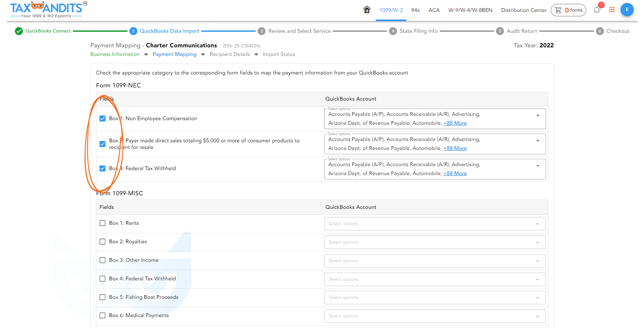Click the QuickBooks Connect step label
The image size is (644, 328).
[48, 31]
